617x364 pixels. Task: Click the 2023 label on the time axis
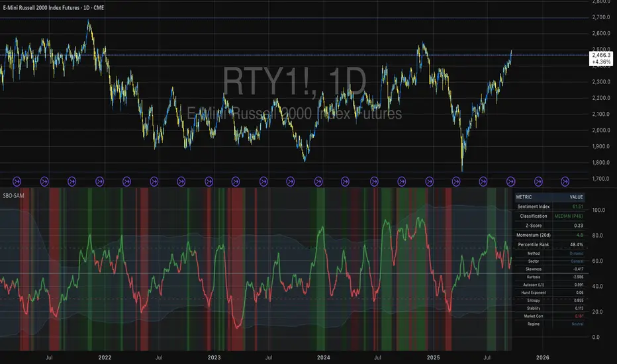[x=214, y=357]
